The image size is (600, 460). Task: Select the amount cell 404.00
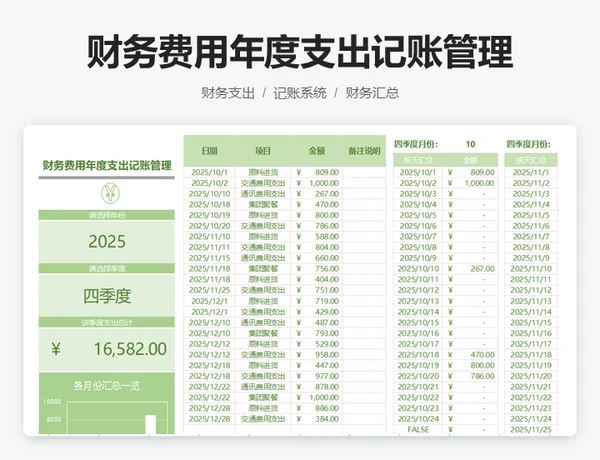tap(317, 279)
